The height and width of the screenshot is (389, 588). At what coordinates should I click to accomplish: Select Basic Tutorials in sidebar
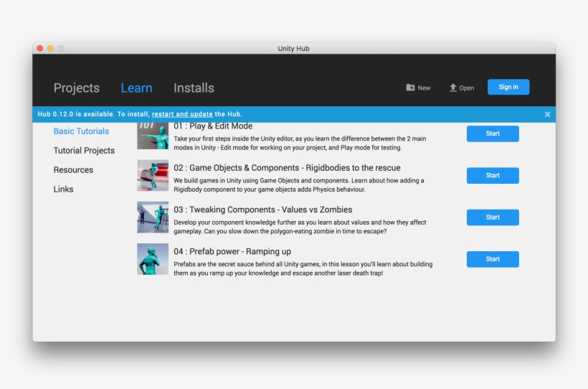(81, 131)
